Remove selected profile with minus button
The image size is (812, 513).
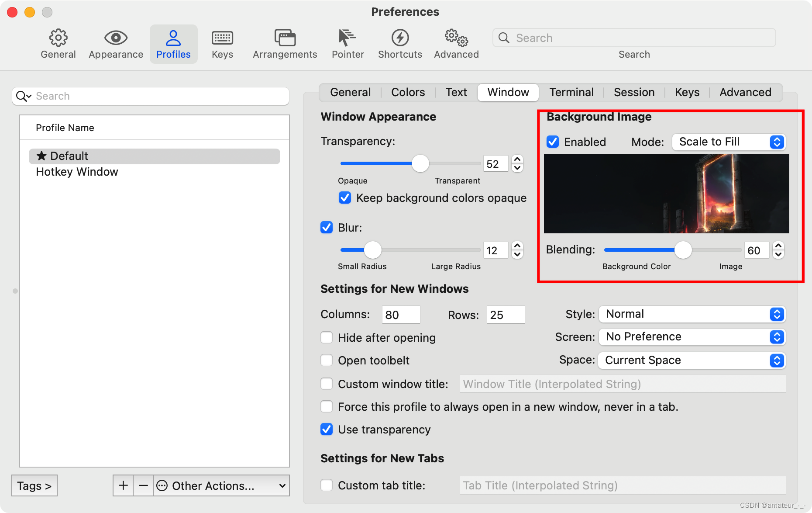[143, 485]
